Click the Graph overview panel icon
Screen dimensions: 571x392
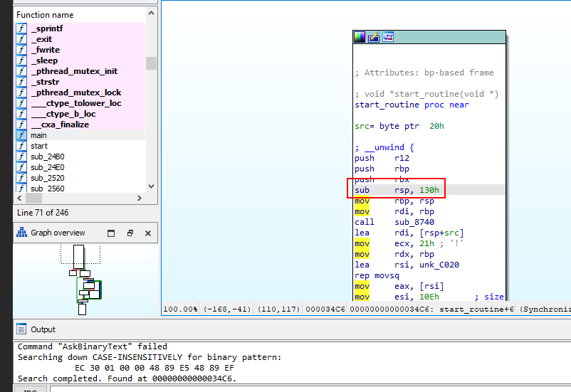coord(22,233)
